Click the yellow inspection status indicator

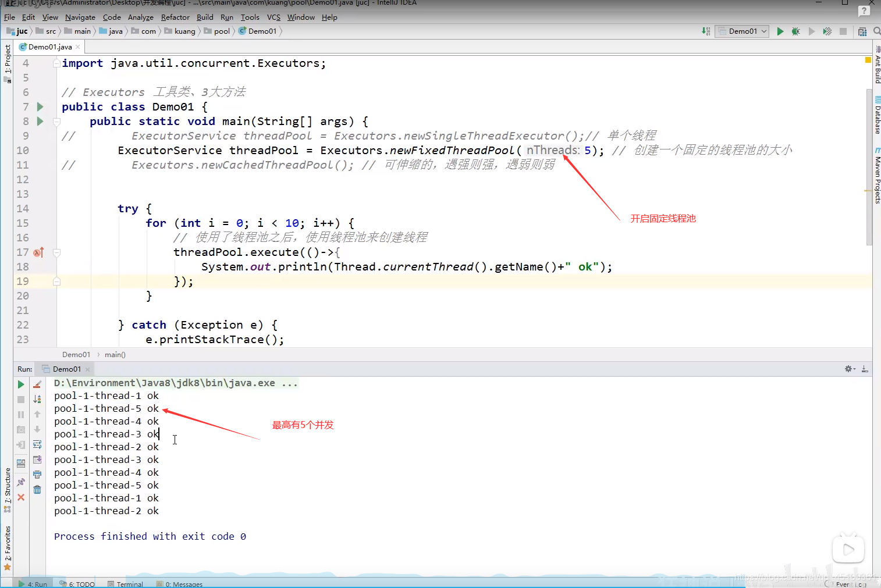868,60
